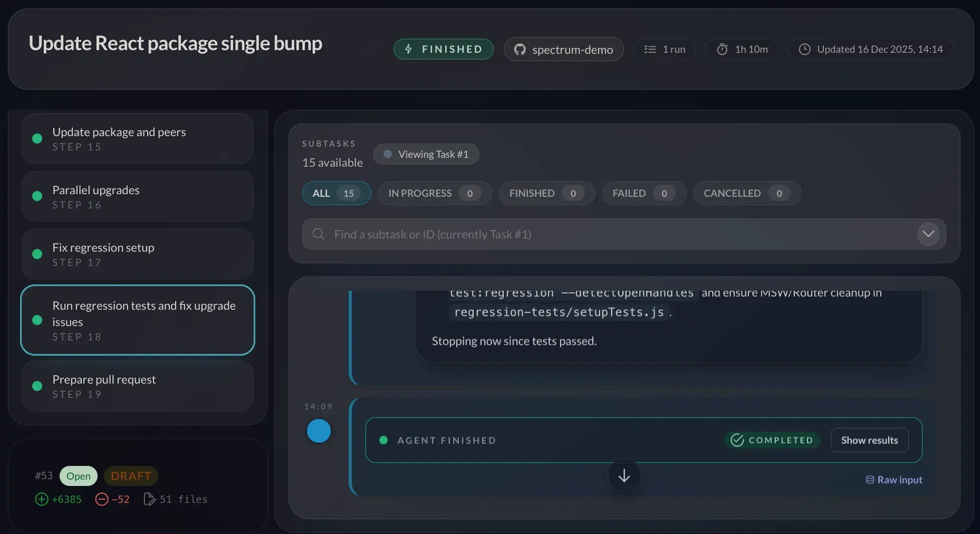Open the Raw input link
The height and width of the screenshot is (534, 980).
(894, 480)
